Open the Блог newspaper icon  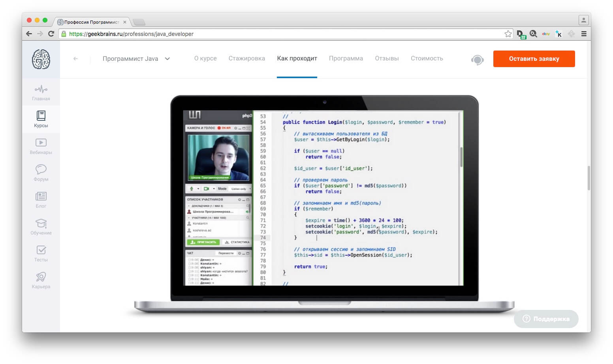pos(41,196)
